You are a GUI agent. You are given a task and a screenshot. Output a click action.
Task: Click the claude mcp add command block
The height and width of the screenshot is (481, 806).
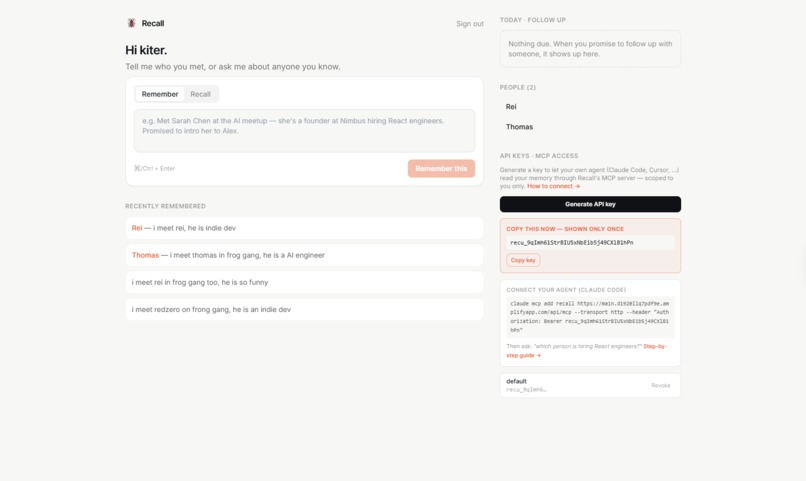590,317
